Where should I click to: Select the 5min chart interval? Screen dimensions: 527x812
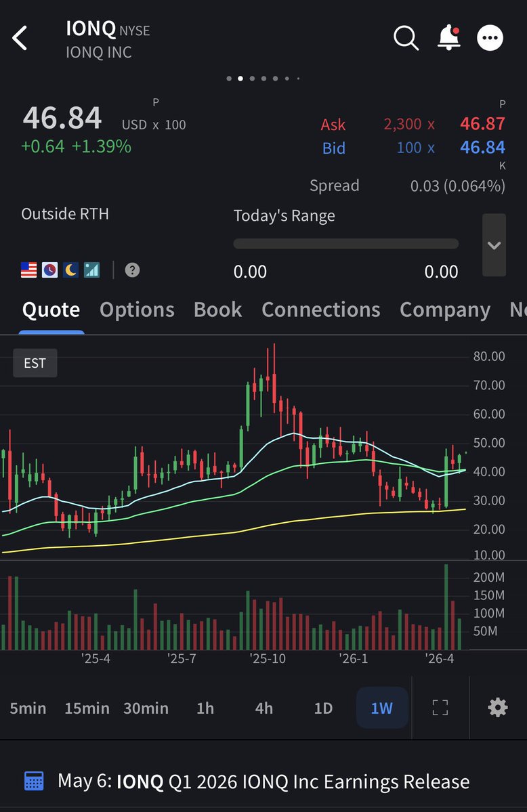coord(28,708)
